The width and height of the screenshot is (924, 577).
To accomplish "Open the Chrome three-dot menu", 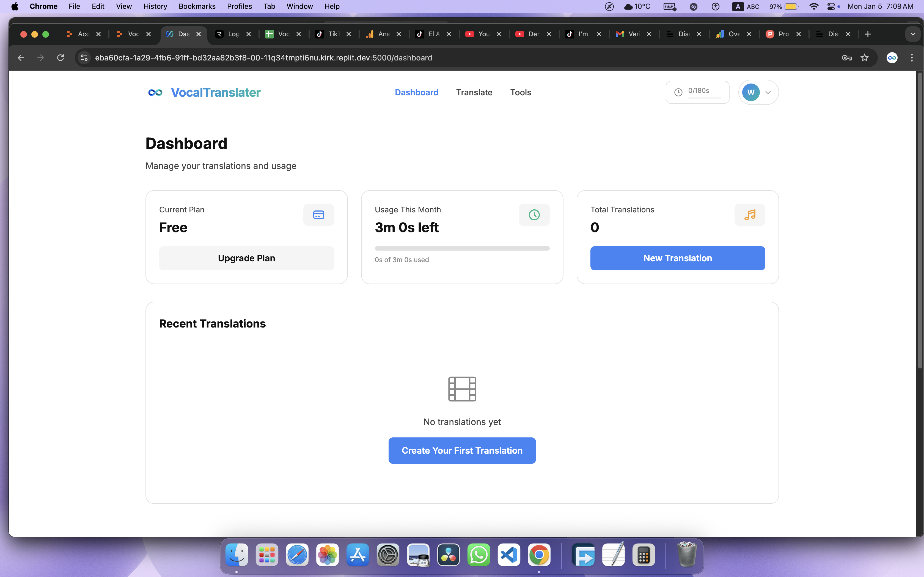I will pyautogui.click(x=912, y=58).
